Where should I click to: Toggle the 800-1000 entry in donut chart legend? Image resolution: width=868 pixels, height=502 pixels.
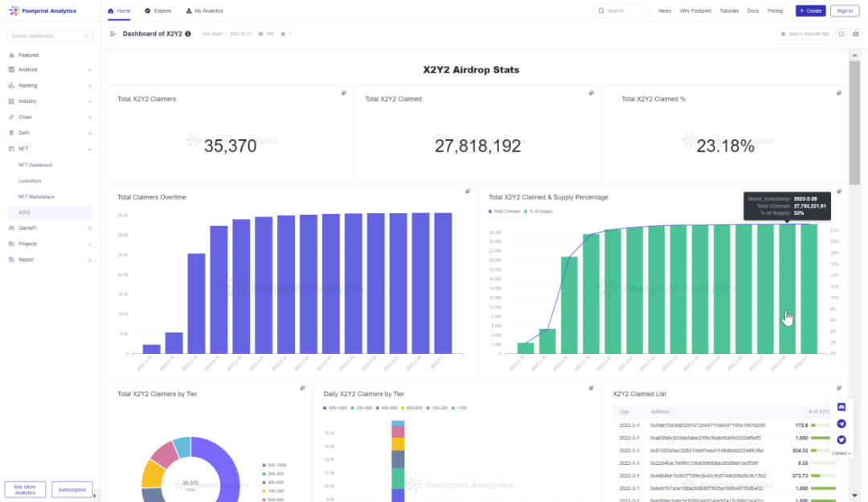click(274, 466)
